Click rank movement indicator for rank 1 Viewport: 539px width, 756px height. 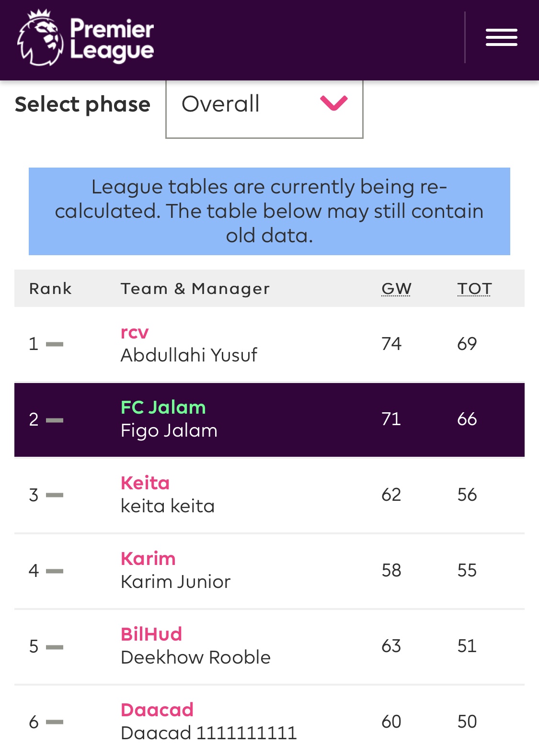[x=55, y=344]
